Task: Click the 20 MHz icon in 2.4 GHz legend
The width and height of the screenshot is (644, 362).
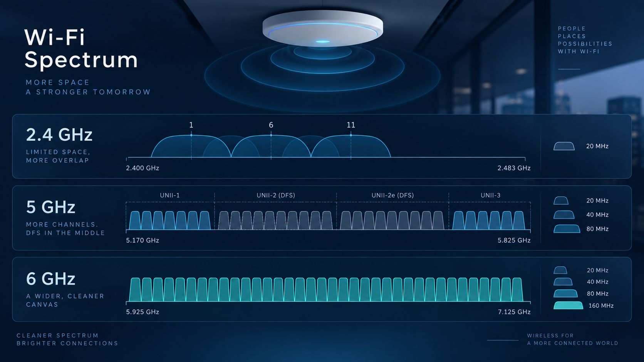Action: 564,146
